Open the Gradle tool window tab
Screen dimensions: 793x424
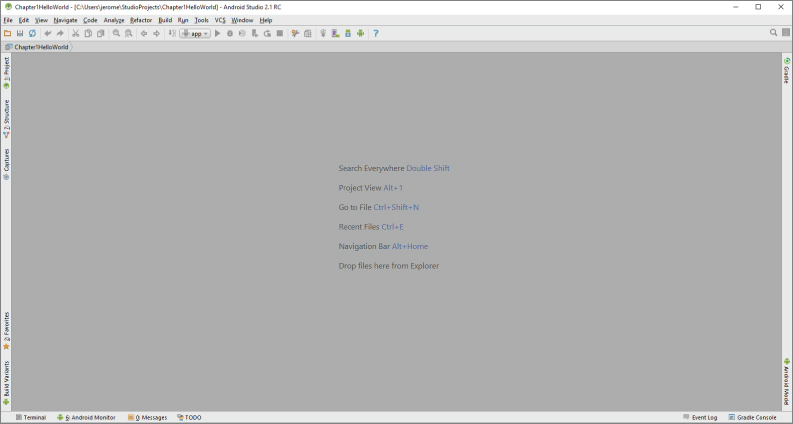(x=786, y=70)
